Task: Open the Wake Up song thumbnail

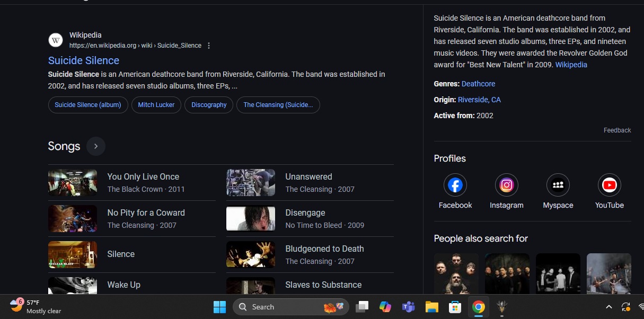Action: [73, 286]
